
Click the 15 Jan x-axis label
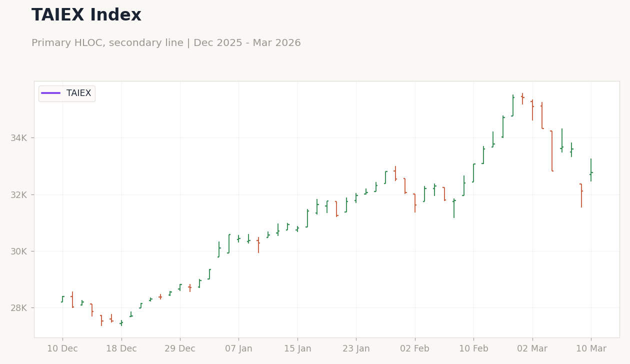pyautogui.click(x=297, y=349)
